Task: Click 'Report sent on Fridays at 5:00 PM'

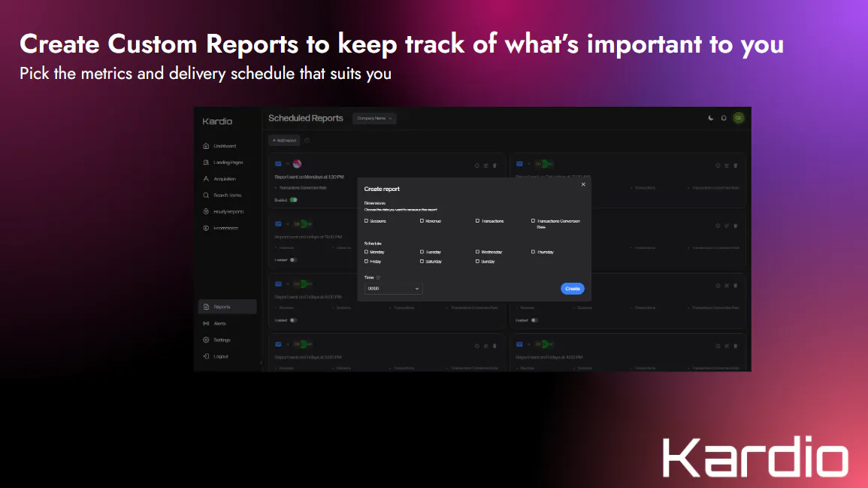Action: (x=308, y=357)
